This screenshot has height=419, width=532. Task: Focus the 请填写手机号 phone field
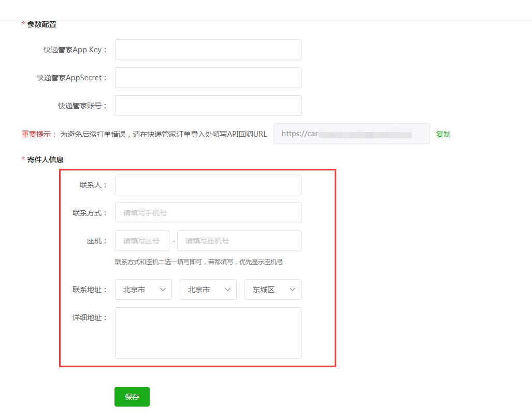208,213
